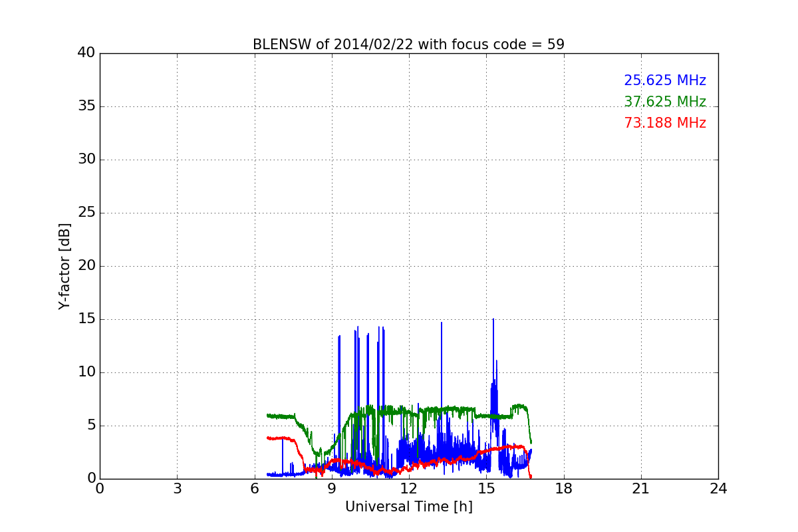Click the y-axis tick label 40
The width and height of the screenshot is (798, 532).
tap(86, 53)
